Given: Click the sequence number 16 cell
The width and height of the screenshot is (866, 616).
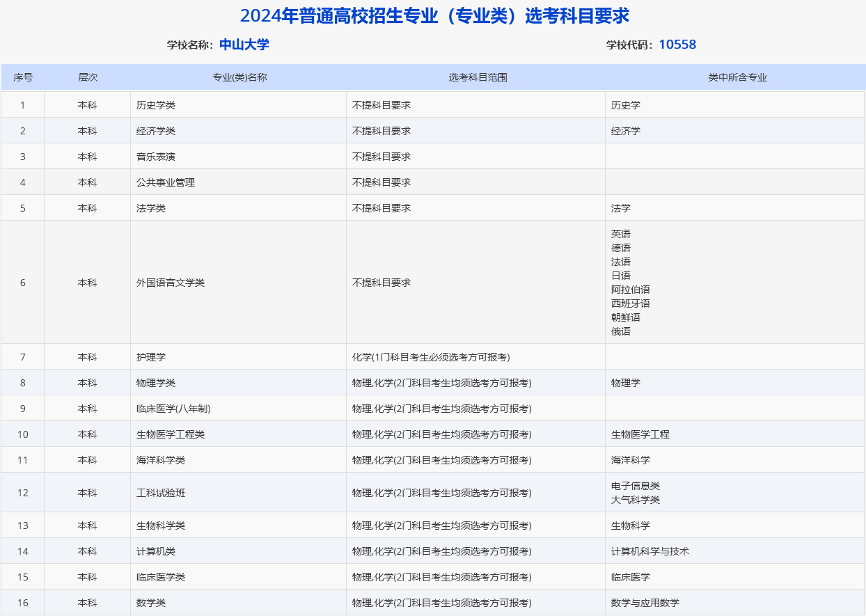Looking at the screenshot, I should (23, 603).
